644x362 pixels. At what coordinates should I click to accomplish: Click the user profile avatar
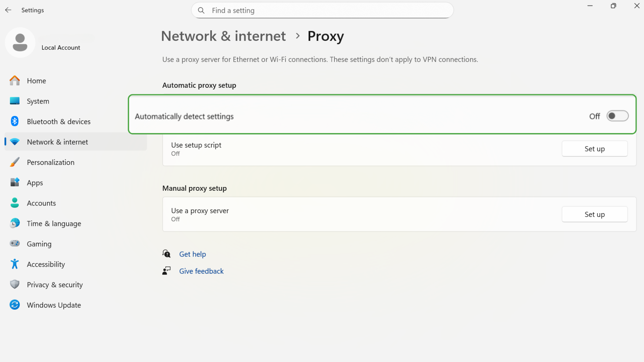20,43
